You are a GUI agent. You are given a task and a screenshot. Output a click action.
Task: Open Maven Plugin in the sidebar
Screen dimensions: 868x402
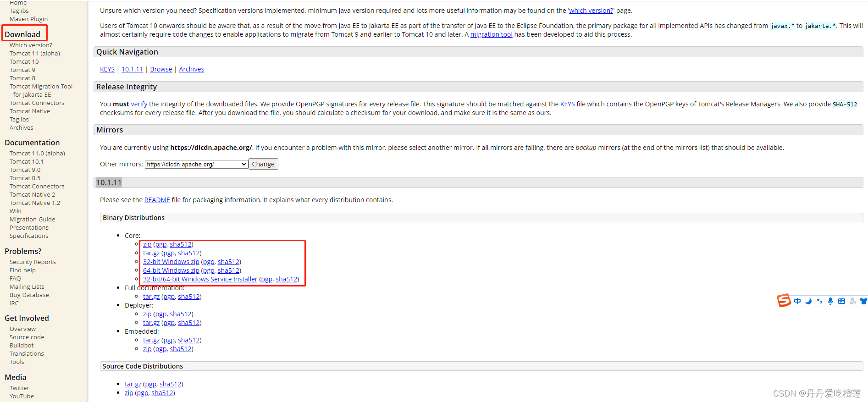(x=28, y=19)
